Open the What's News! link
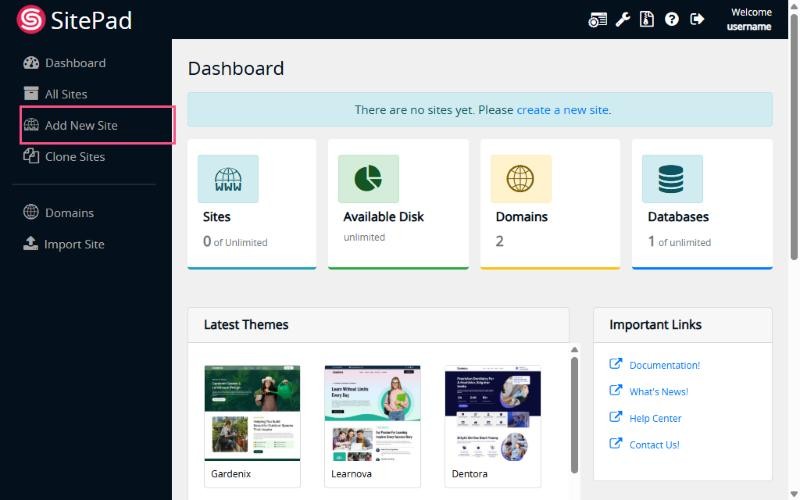This screenshot has width=800, height=500. pyautogui.click(x=658, y=392)
